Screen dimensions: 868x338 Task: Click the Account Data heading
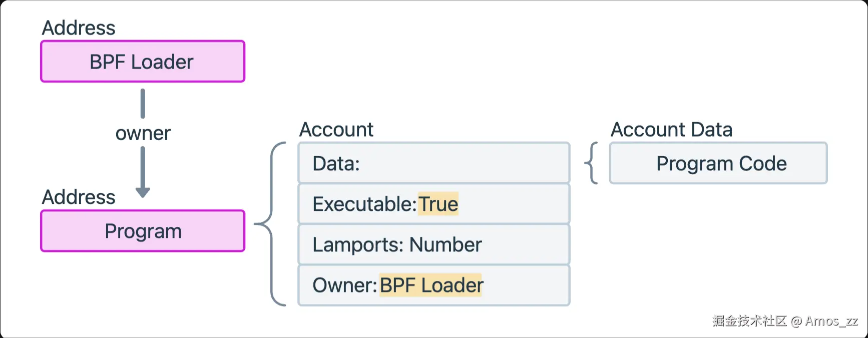pyautogui.click(x=671, y=130)
